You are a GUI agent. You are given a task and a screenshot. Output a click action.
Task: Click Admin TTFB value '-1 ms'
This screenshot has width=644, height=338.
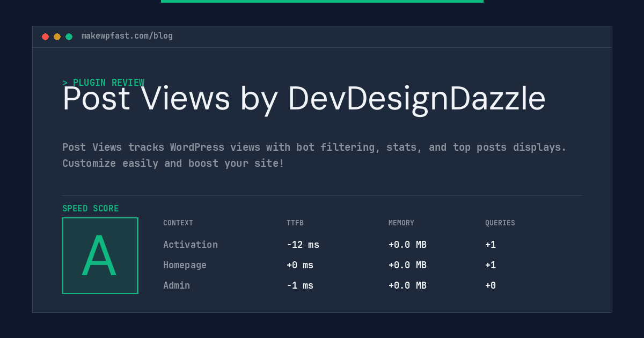coord(300,285)
